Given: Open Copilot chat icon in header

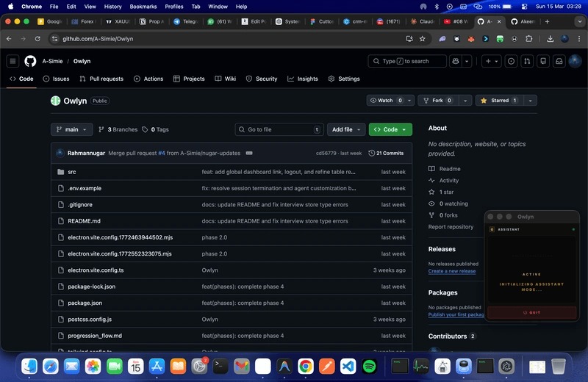Looking at the screenshot, I should [456, 61].
